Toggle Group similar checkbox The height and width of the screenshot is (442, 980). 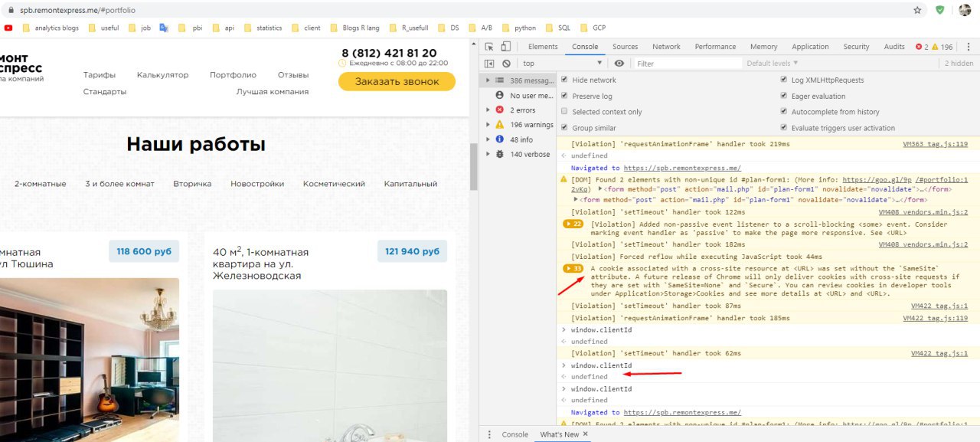tap(565, 128)
